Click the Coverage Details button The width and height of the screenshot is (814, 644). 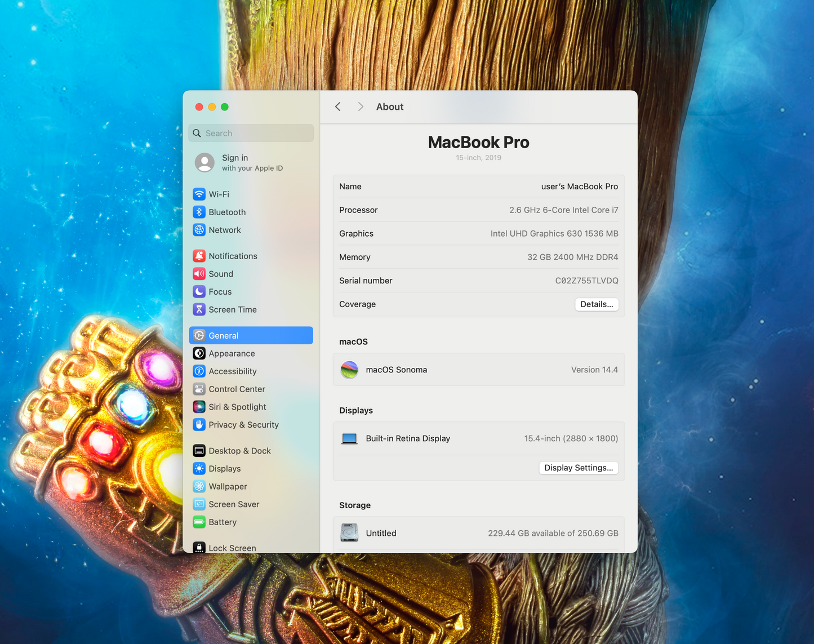pyautogui.click(x=597, y=304)
